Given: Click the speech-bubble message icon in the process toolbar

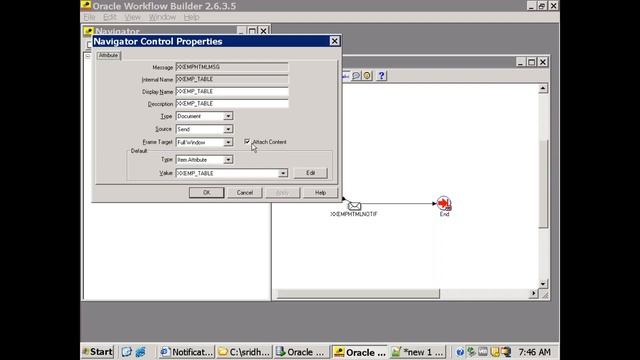Looking at the screenshot, I should (x=356, y=76).
